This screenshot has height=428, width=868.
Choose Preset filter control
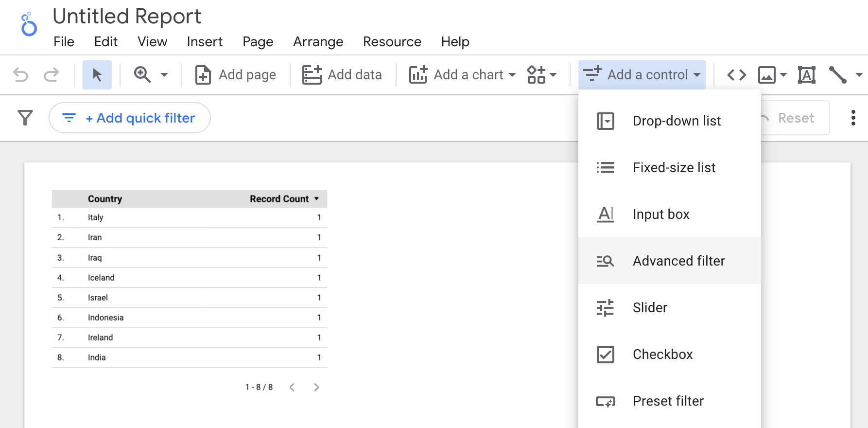click(x=670, y=401)
